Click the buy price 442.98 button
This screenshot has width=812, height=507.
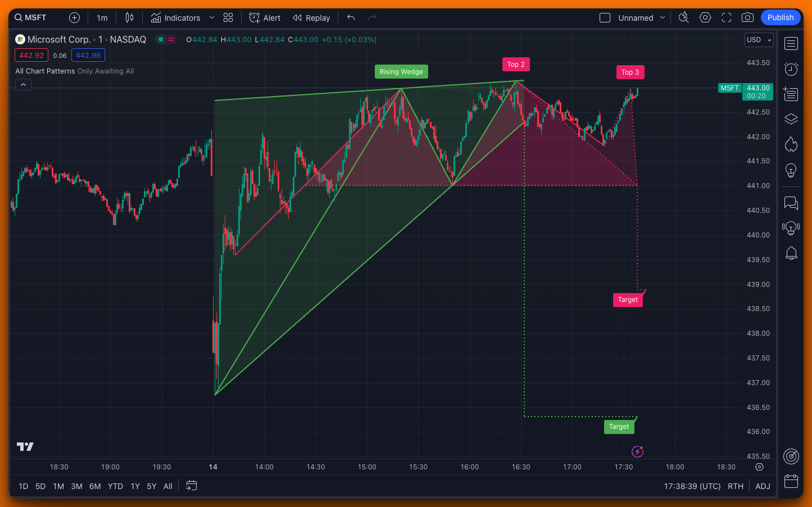pyautogui.click(x=88, y=55)
